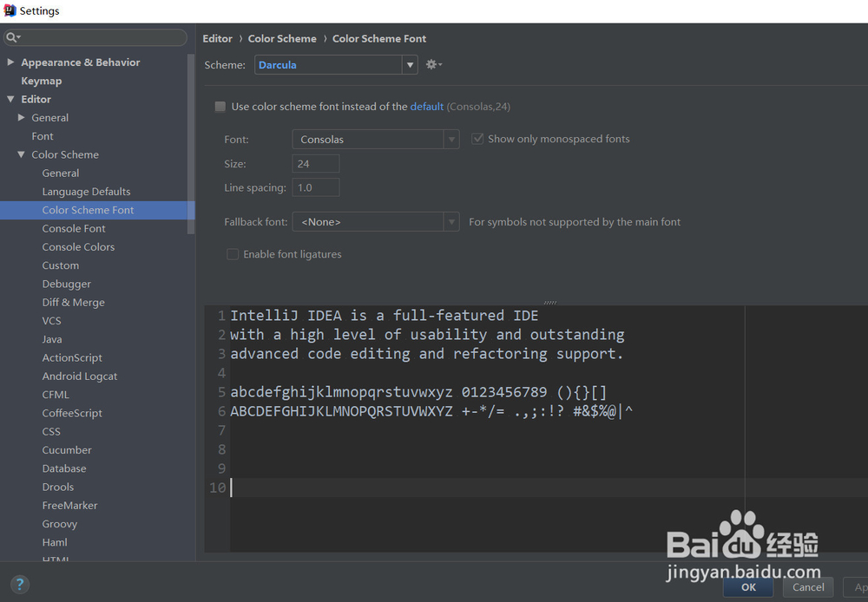Viewport: 868px width, 602px height.
Task: Select Font under Editor
Action: coord(43,136)
